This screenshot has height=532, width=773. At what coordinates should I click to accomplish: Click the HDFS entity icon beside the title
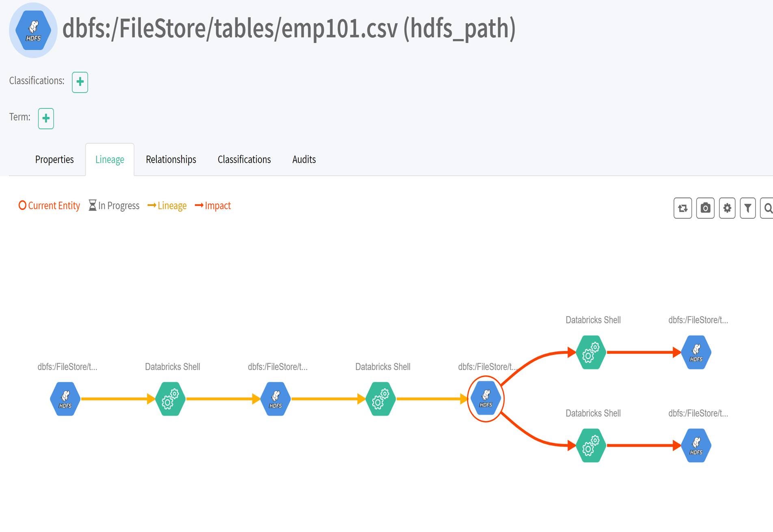click(33, 30)
